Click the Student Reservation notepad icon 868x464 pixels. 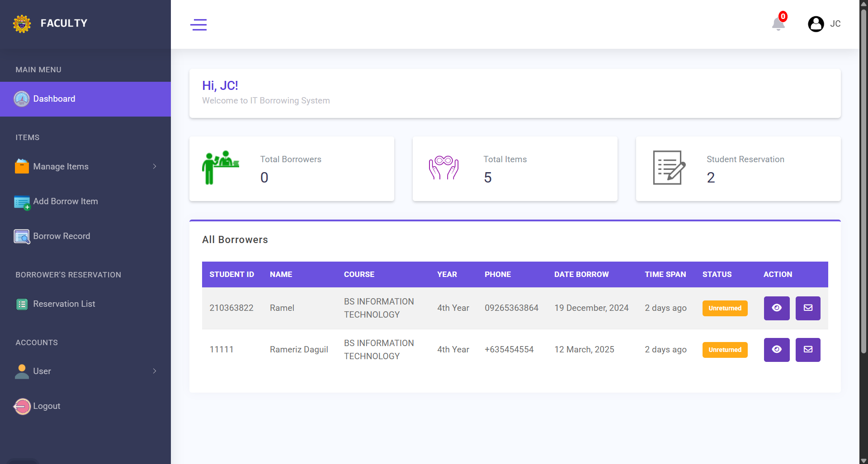pyautogui.click(x=669, y=168)
